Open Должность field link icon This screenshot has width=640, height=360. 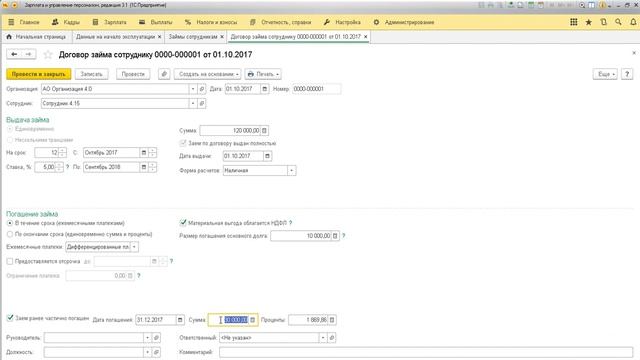coord(156,352)
